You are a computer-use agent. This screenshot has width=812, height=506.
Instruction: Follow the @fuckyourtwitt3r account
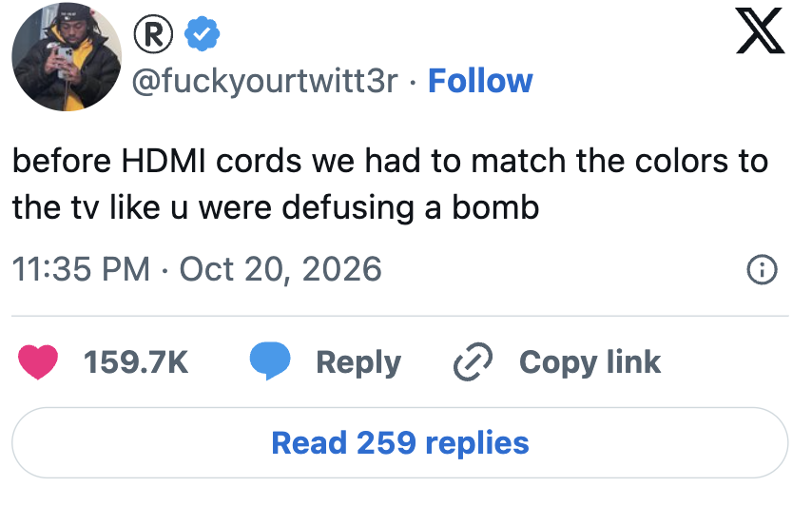(480, 81)
